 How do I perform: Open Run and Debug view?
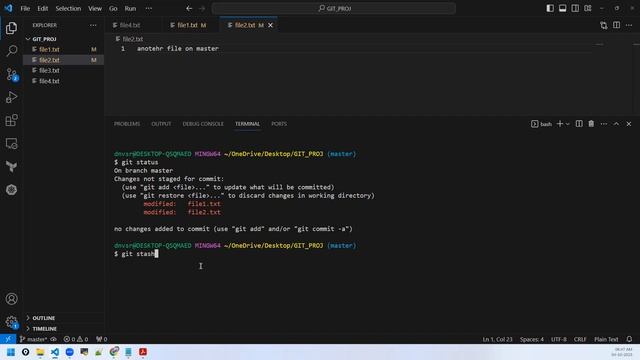pyautogui.click(x=11, y=97)
